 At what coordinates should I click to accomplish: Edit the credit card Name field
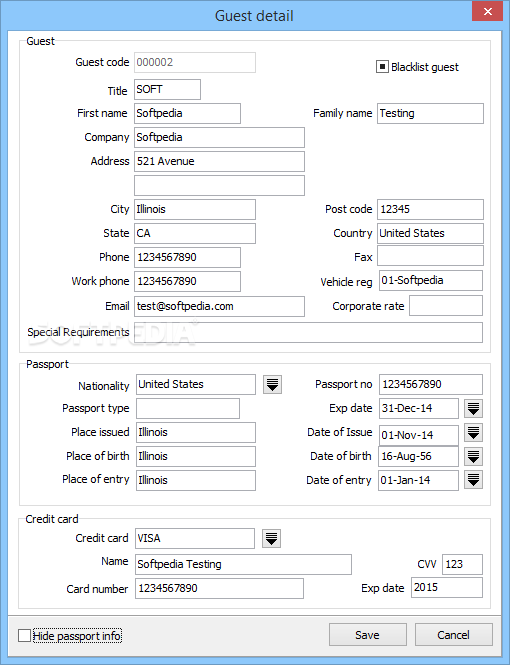pyautogui.click(x=243, y=564)
